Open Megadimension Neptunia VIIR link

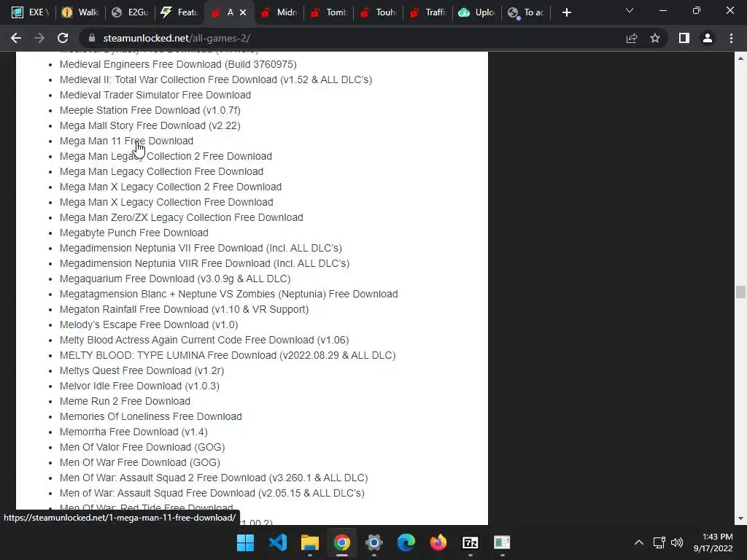204,263
